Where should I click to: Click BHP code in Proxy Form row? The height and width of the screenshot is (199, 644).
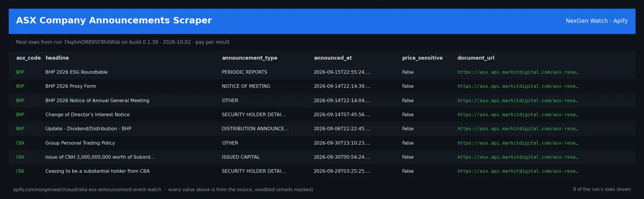pos(20,86)
